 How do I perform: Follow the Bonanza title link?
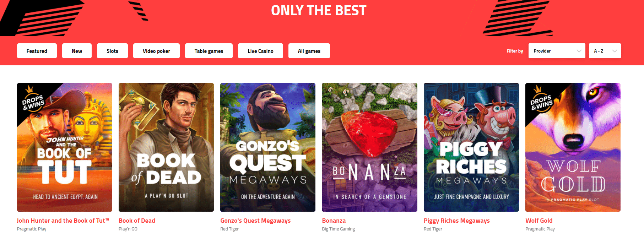coord(334,221)
